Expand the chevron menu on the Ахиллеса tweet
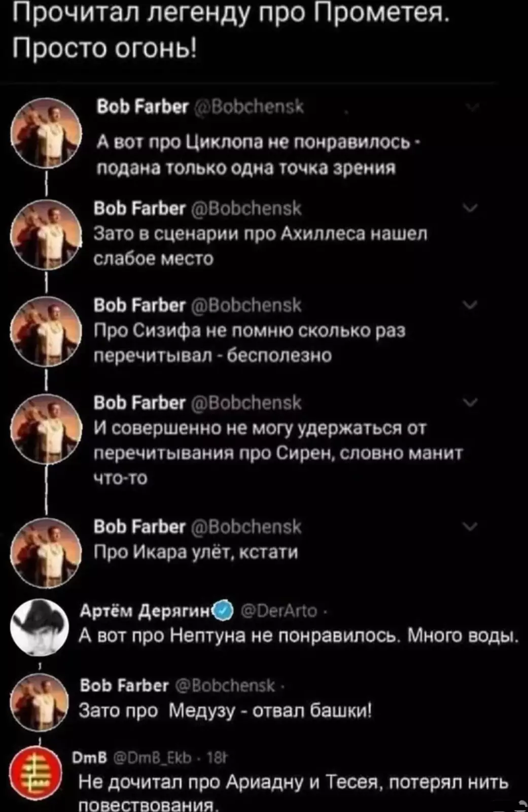Image resolution: width=528 pixels, height=812 pixels. tap(471, 208)
